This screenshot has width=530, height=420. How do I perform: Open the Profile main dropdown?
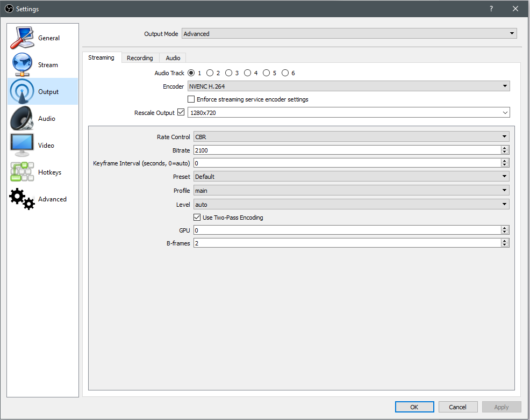point(351,191)
